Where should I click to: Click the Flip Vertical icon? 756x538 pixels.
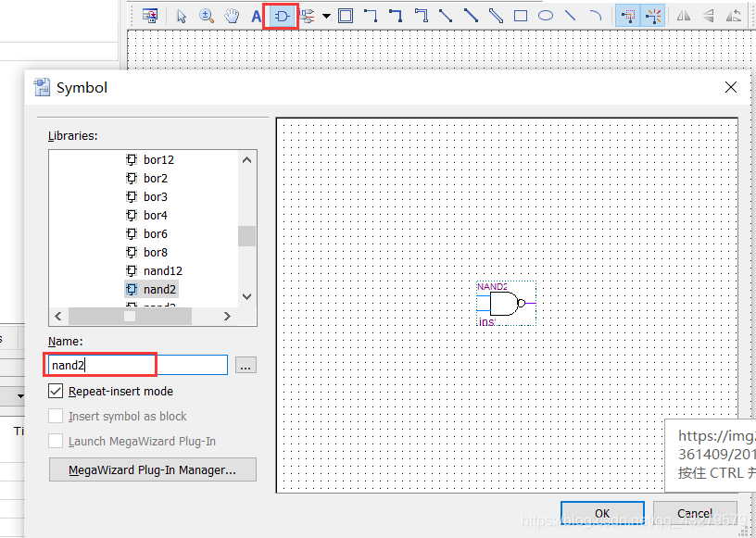pos(708,16)
